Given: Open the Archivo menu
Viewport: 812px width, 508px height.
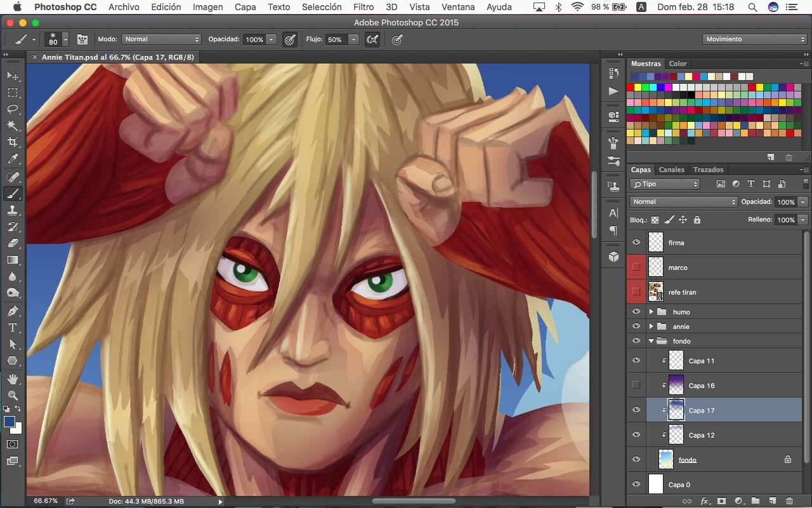Looking at the screenshot, I should (x=124, y=7).
